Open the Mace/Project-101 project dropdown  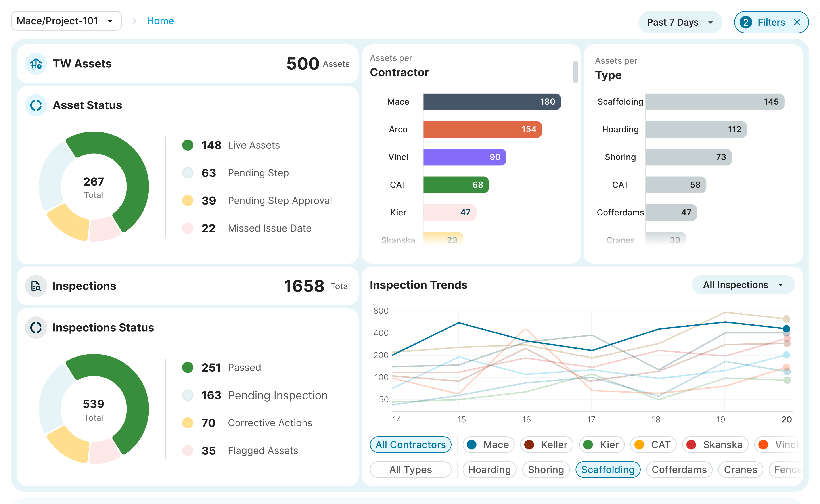(x=66, y=21)
